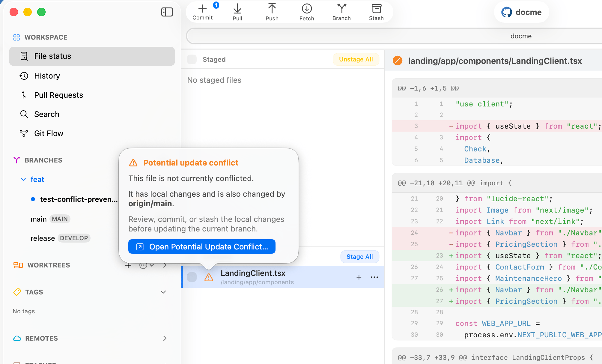Click the Commit toolbar button
The image size is (602, 364).
[x=203, y=12]
